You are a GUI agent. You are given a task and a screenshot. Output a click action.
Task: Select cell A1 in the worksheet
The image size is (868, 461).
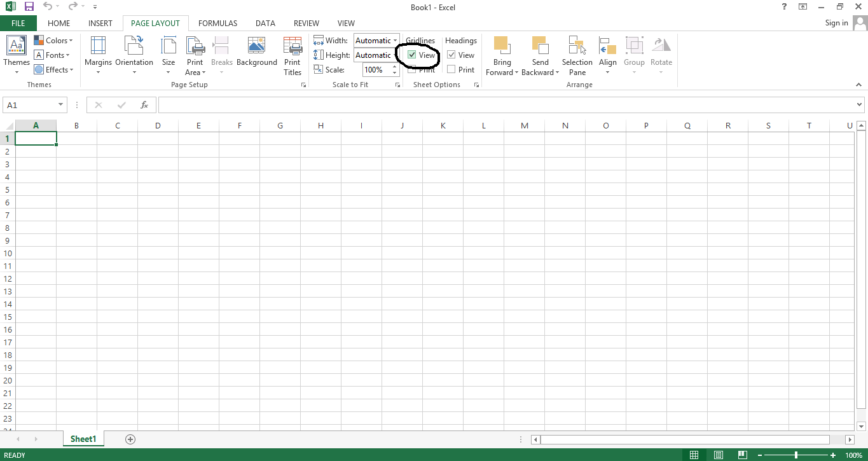(36, 138)
